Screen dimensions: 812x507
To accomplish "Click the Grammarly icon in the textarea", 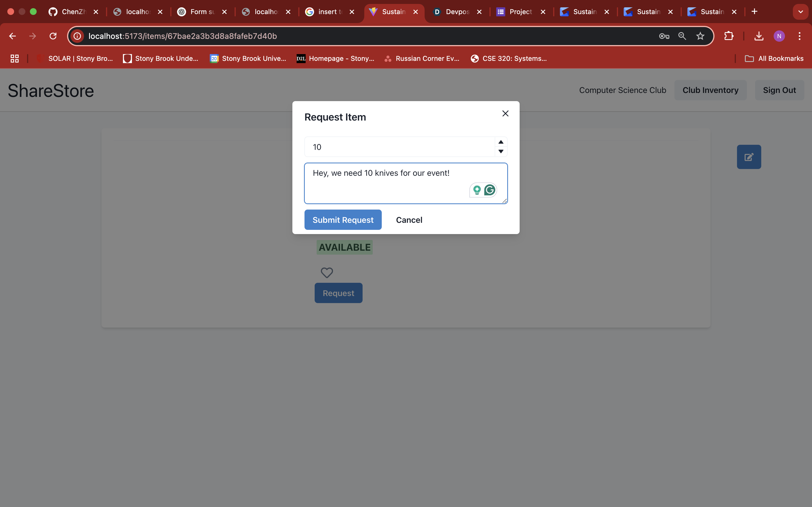I will tap(489, 190).
